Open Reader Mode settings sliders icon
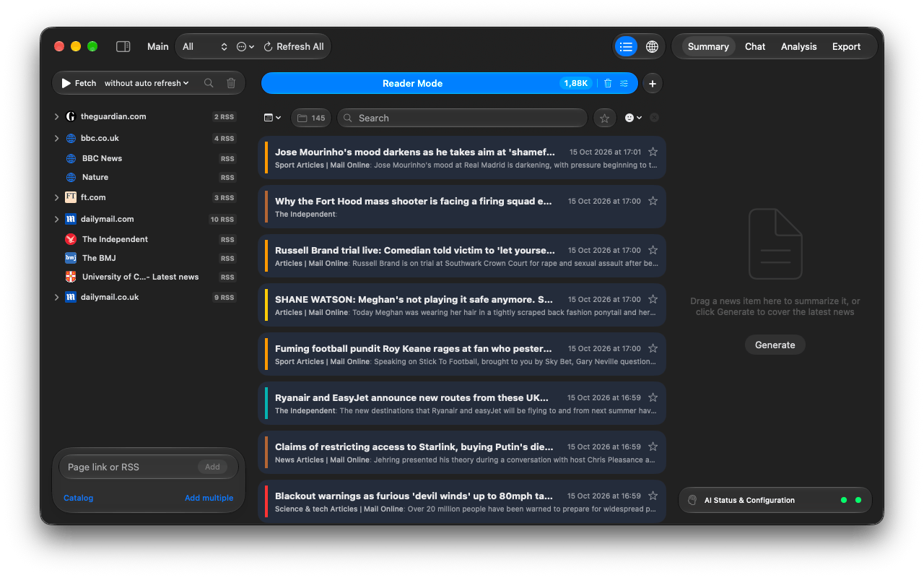 click(x=624, y=83)
